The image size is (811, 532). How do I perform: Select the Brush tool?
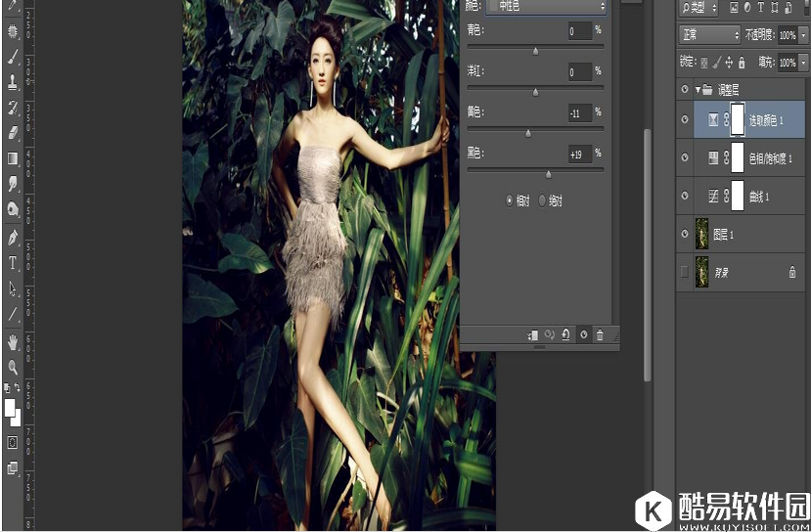[x=13, y=57]
